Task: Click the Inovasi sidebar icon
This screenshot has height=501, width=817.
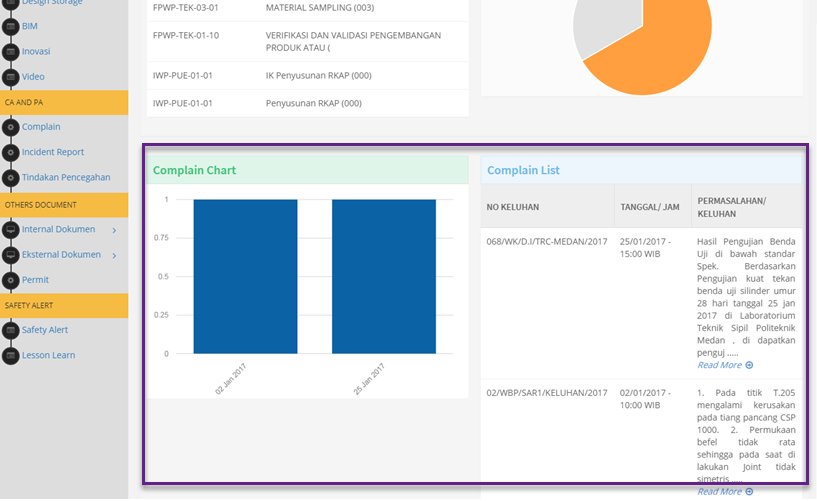Action: 10,52
